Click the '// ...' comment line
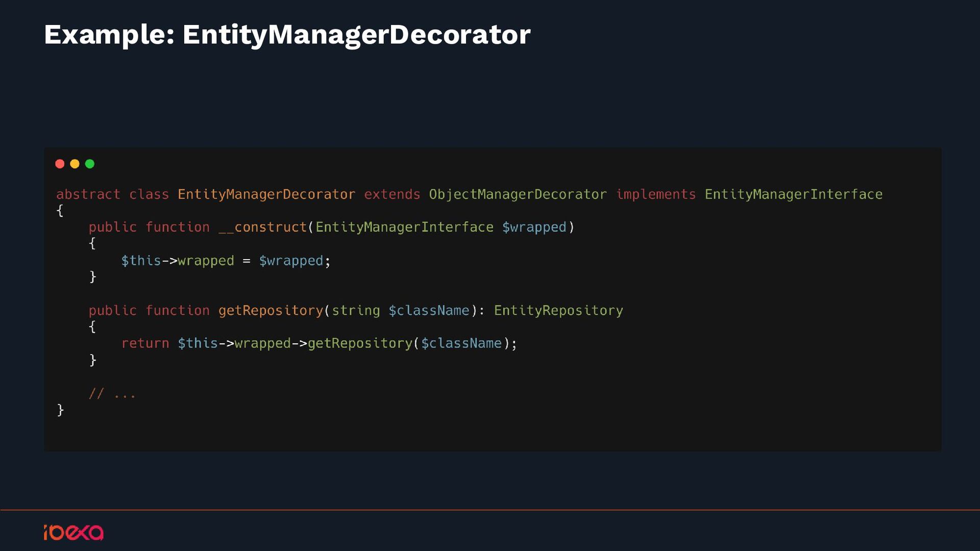The image size is (980, 551). pos(112,394)
